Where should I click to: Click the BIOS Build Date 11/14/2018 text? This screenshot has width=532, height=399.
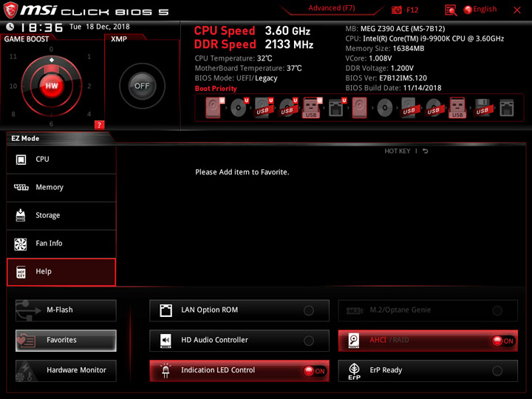pyautogui.click(x=422, y=88)
